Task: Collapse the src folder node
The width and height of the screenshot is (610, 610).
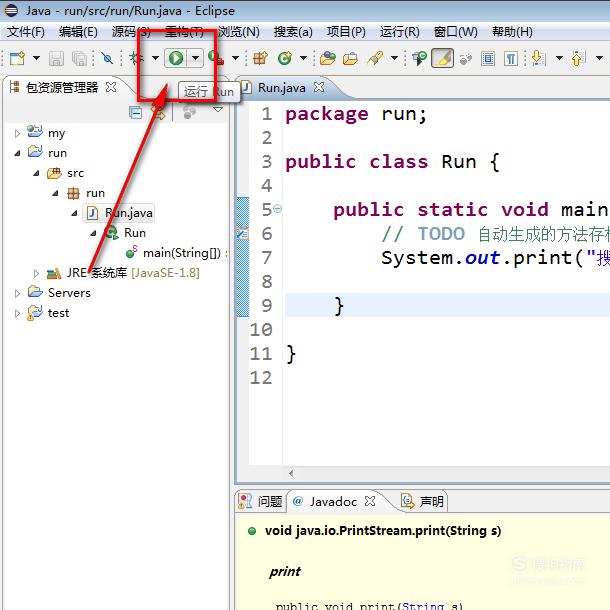Action: [36, 174]
